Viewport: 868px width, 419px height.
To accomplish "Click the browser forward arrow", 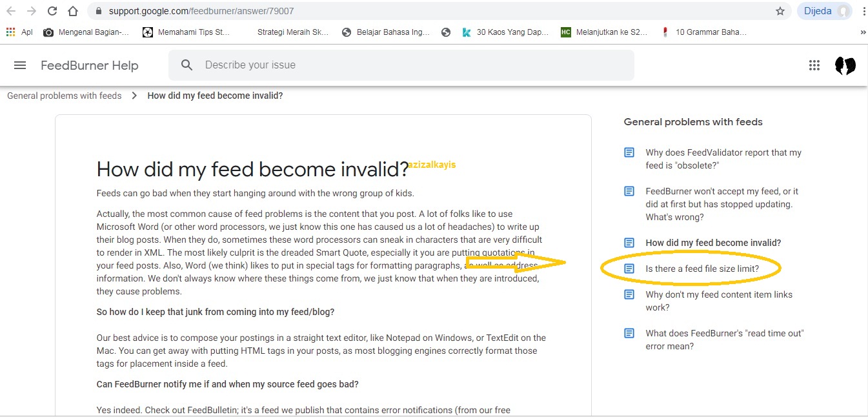I will pos(32,11).
